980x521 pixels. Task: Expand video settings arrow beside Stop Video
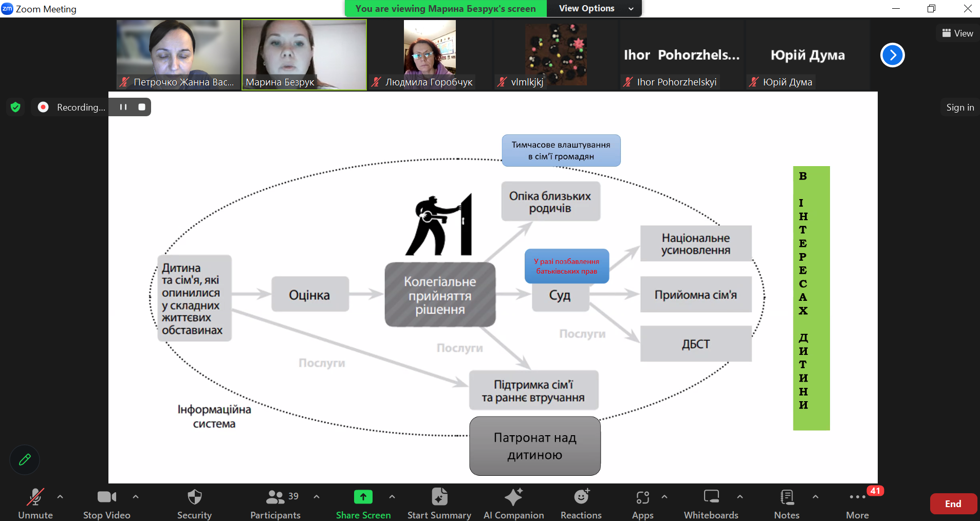(x=136, y=497)
